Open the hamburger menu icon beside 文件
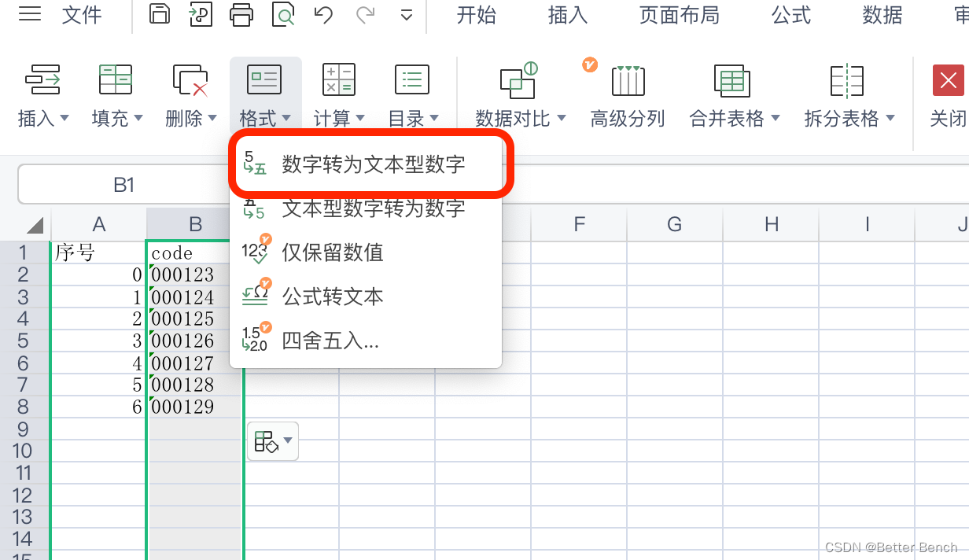 pos(29,13)
